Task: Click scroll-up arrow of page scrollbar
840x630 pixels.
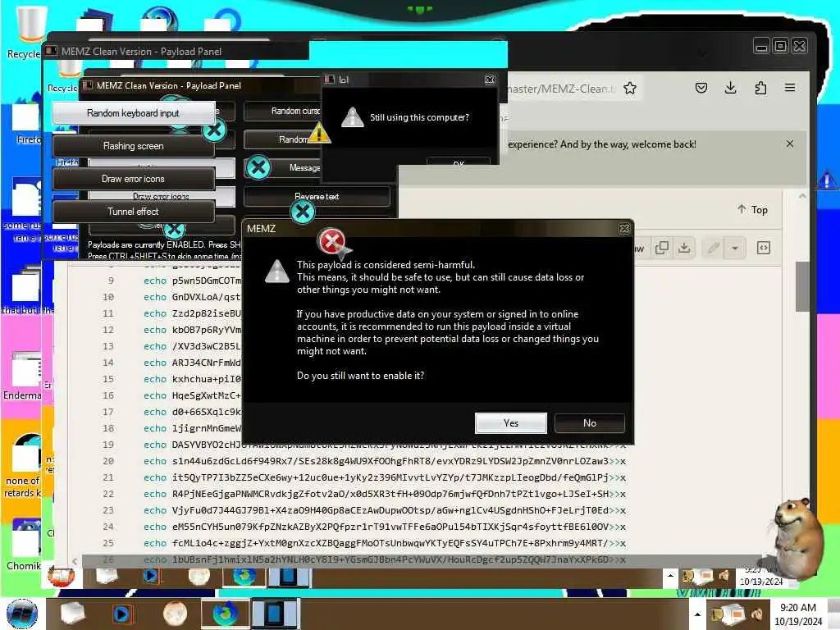Action: click(802, 196)
